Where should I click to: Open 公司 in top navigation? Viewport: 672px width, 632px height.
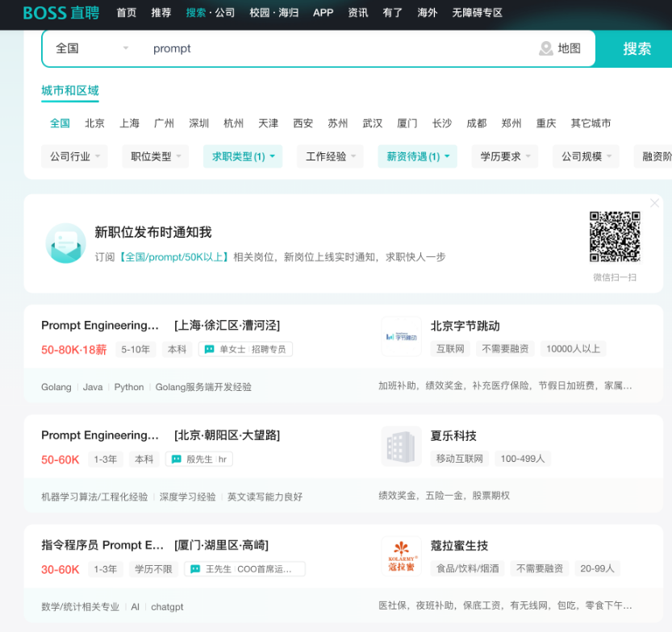225,13
